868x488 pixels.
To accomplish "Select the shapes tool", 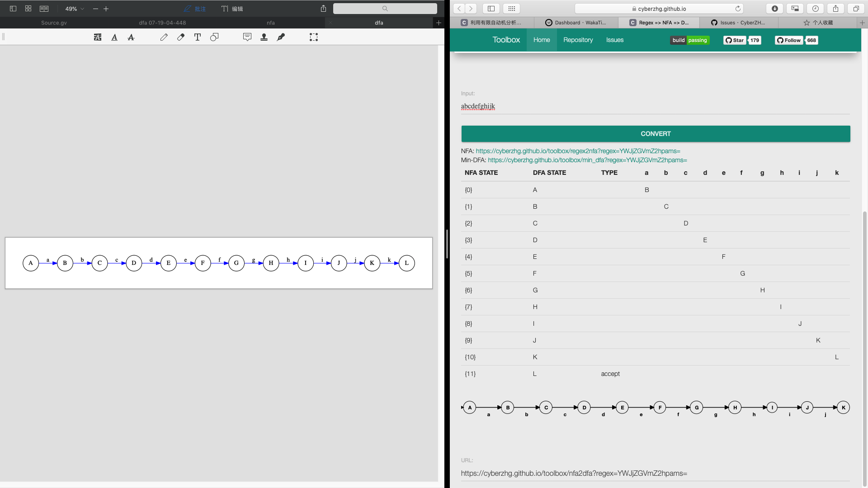I will [x=214, y=38].
